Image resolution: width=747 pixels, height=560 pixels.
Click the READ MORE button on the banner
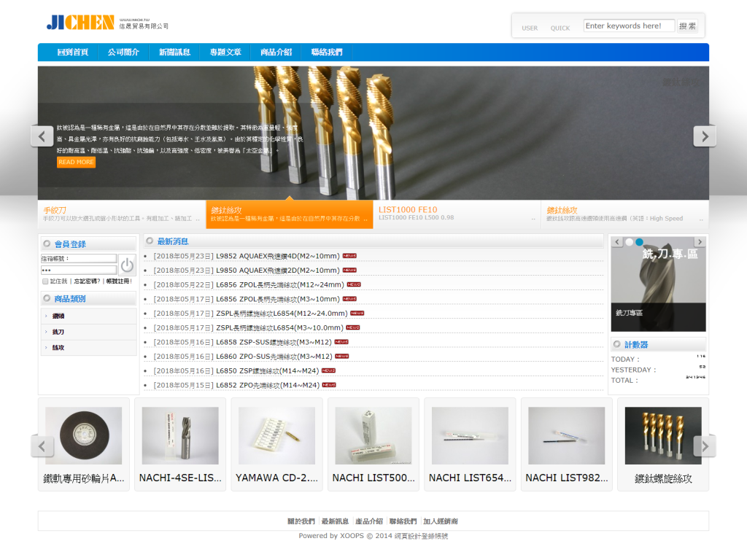click(x=76, y=162)
